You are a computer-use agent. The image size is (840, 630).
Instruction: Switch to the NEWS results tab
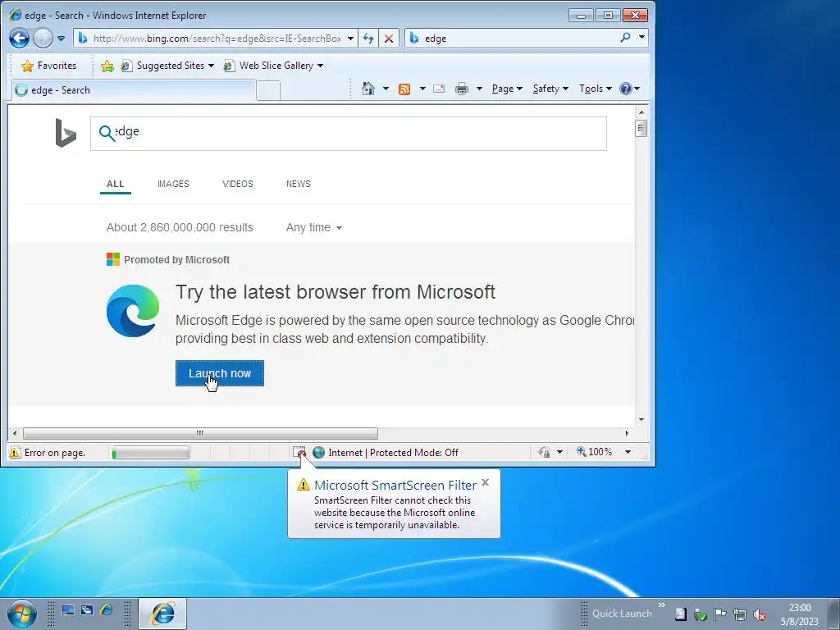(298, 184)
